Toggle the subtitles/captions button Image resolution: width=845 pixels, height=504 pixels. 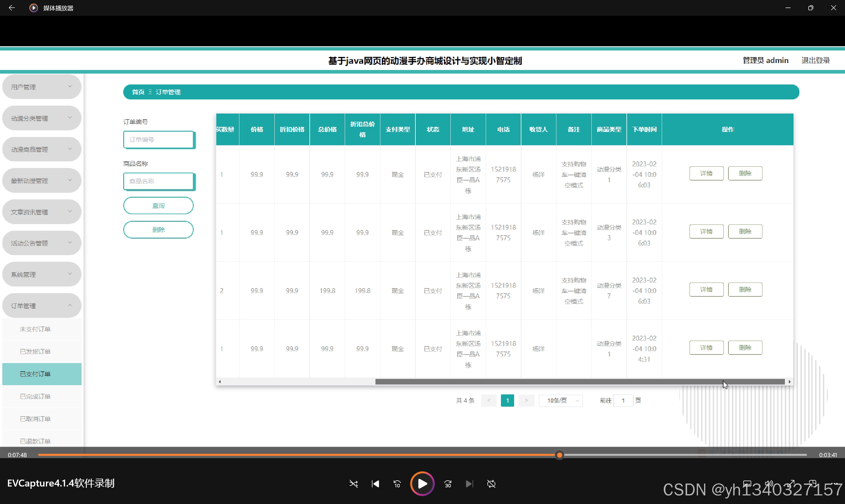(x=747, y=484)
